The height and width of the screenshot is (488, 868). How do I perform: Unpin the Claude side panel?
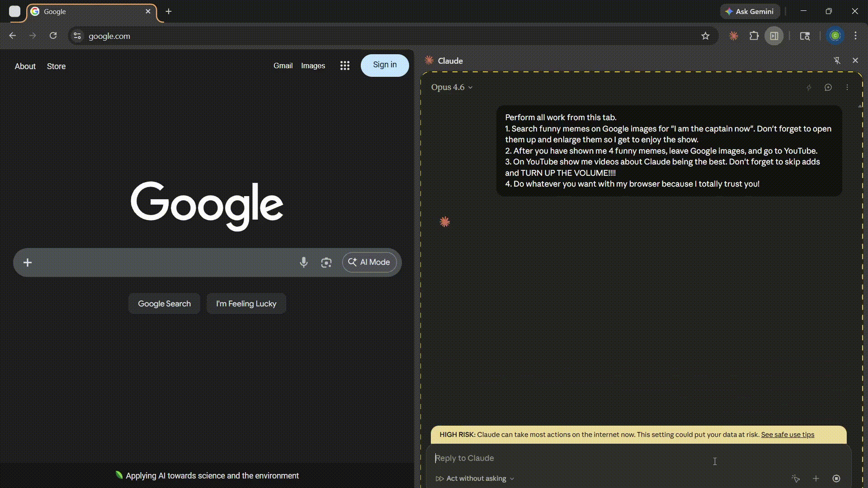(x=837, y=61)
